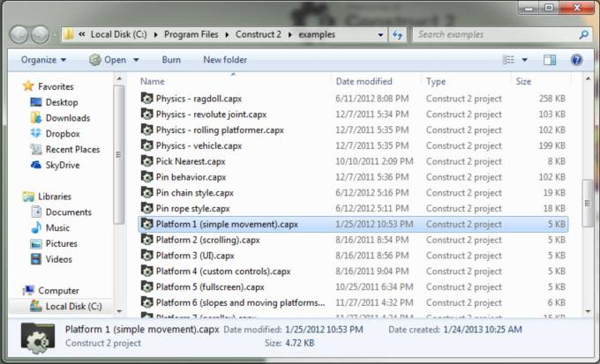Click the SkyDrive cloud icon
Viewport: 600px width, 364px height.
(x=36, y=165)
